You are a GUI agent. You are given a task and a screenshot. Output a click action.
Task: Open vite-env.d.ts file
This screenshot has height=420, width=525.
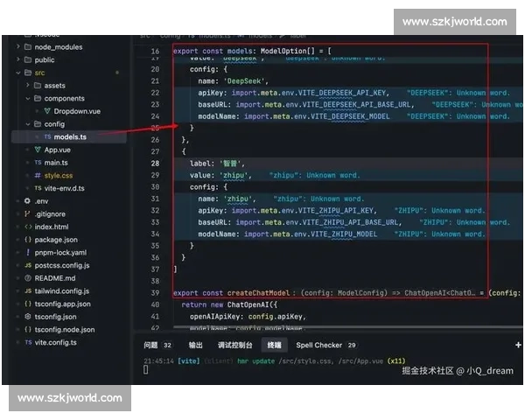pyautogui.click(x=64, y=188)
